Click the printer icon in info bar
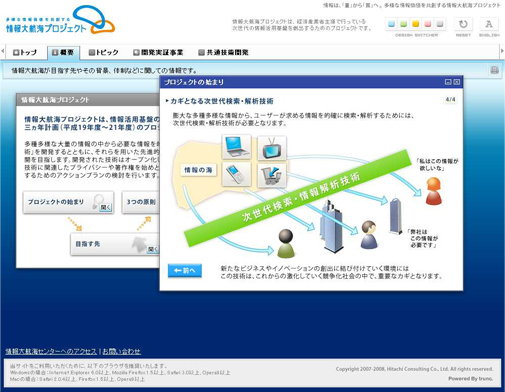 click(494, 70)
